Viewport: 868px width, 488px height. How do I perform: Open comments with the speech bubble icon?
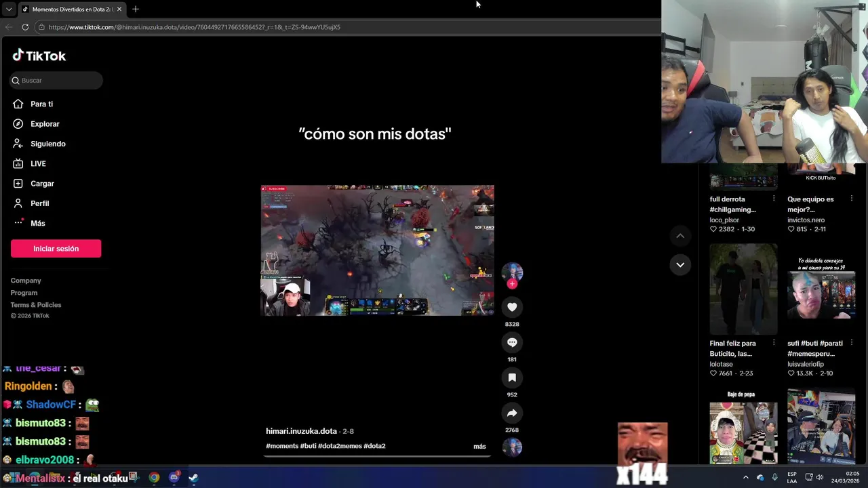pos(512,342)
